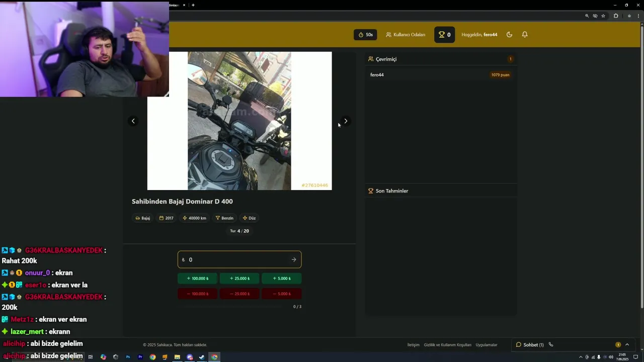Open the notifications bell

pyautogui.click(x=525, y=35)
